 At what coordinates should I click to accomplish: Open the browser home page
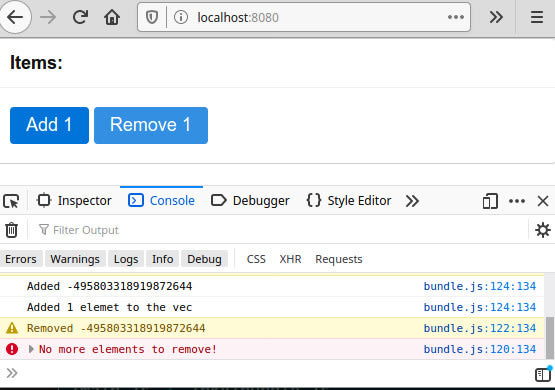coord(112,17)
